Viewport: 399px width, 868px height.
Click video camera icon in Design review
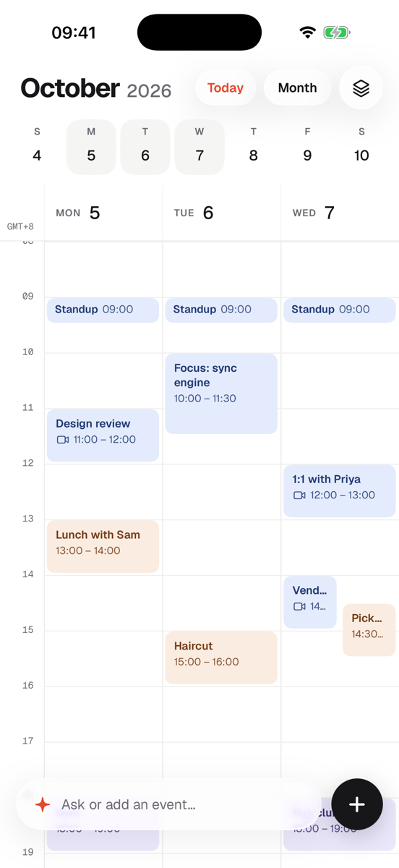pyautogui.click(x=63, y=440)
